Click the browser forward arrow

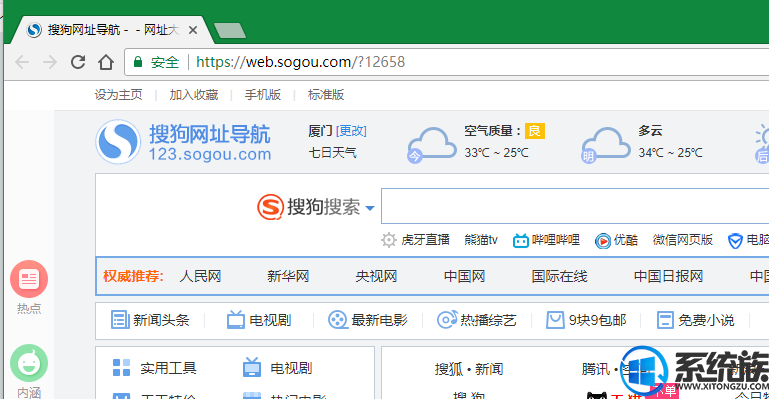pyautogui.click(x=50, y=62)
